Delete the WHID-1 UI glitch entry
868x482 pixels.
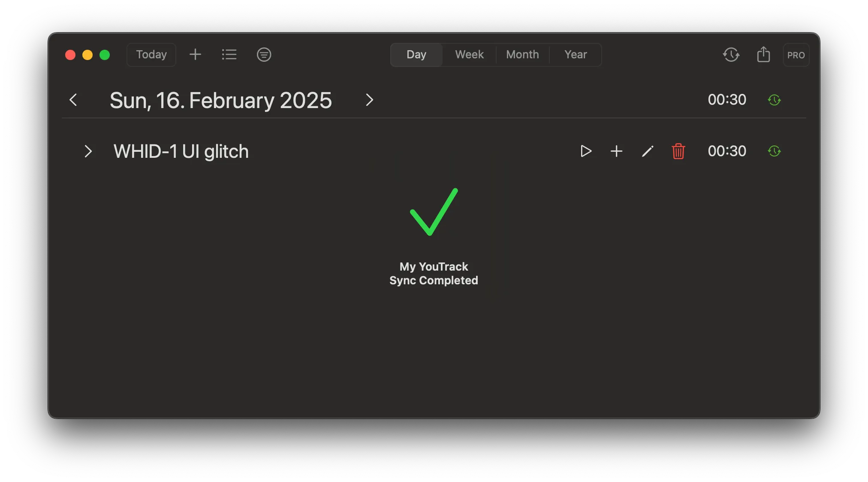click(x=678, y=151)
